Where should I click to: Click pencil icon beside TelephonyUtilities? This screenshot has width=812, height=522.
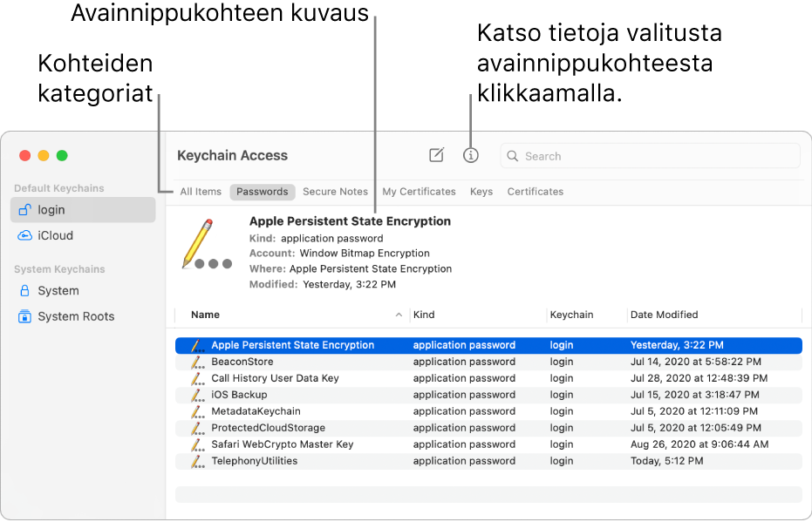(x=197, y=462)
